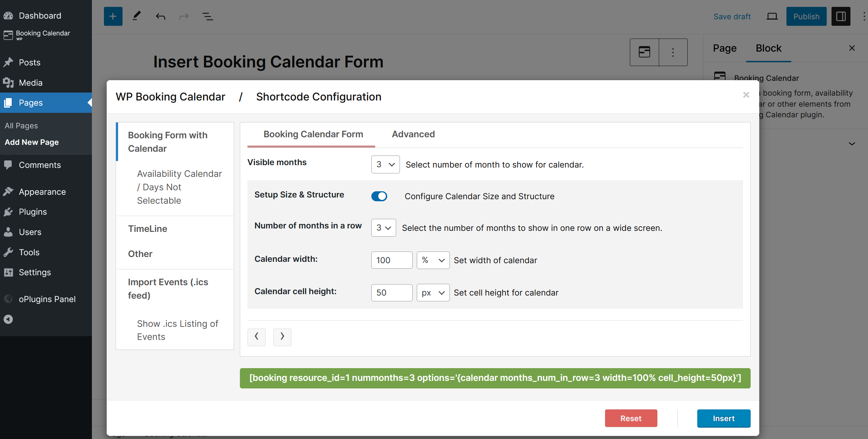Click the Publish button
The width and height of the screenshot is (868, 439).
(806, 16)
